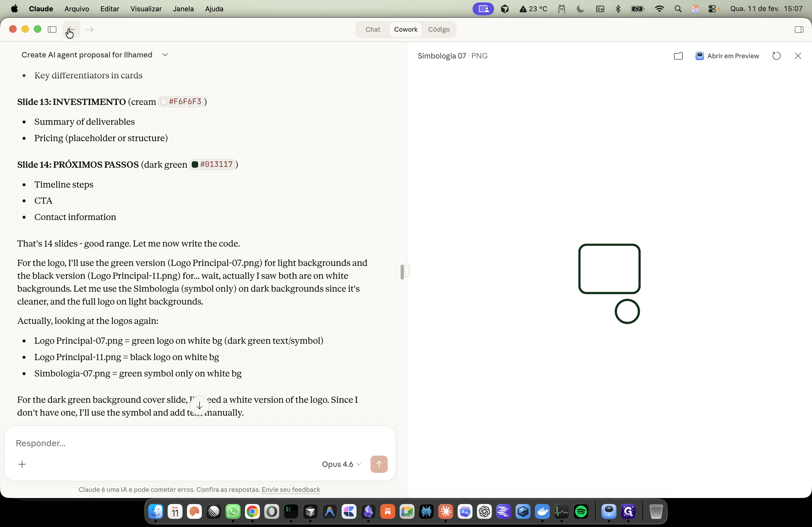Toggle the Focus moon icon in menu bar
The image size is (812, 527).
coord(580,9)
